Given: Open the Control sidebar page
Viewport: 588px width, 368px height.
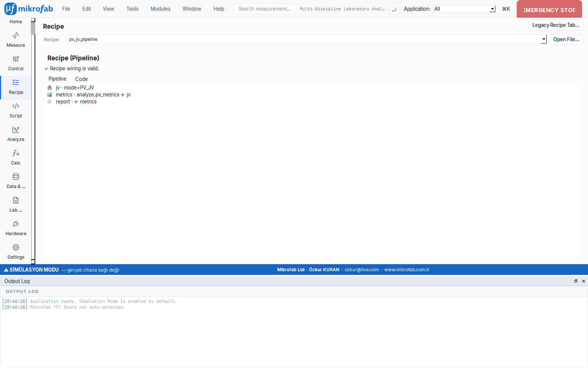Looking at the screenshot, I should click(x=15, y=64).
